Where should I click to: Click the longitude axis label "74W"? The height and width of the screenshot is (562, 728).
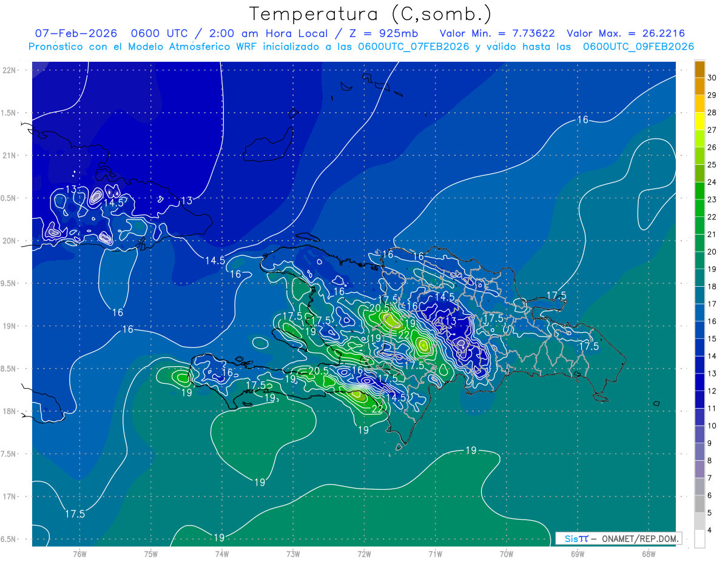point(221,554)
